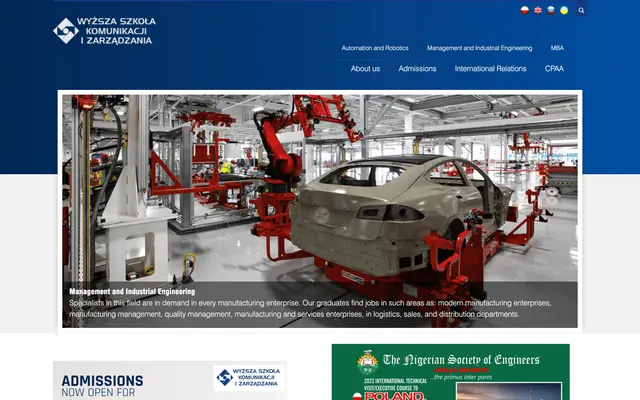Open Management and Industrial Engineering menu item
The image size is (640, 400).
point(480,48)
